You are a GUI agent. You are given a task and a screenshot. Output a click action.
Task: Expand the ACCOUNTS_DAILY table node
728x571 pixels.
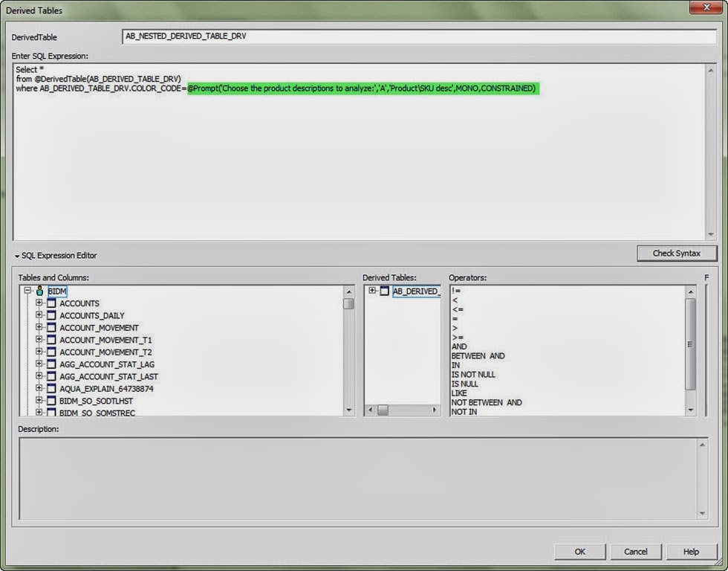pyautogui.click(x=39, y=314)
